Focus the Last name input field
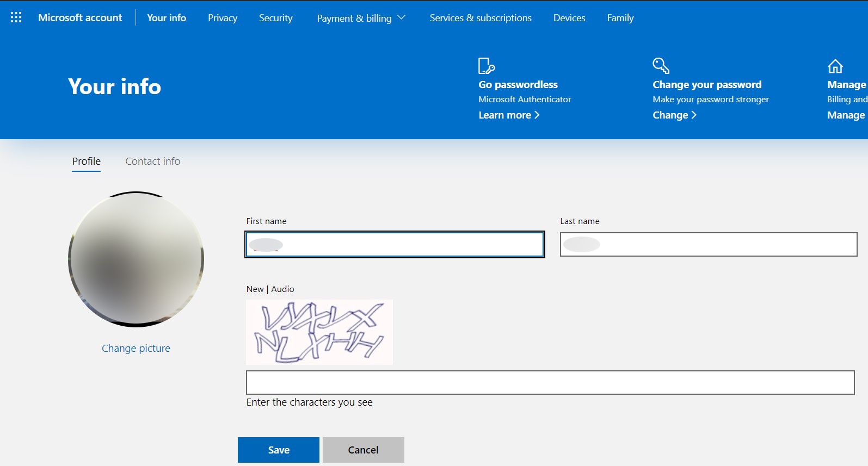This screenshot has width=868, height=466. tap(709, 245)
